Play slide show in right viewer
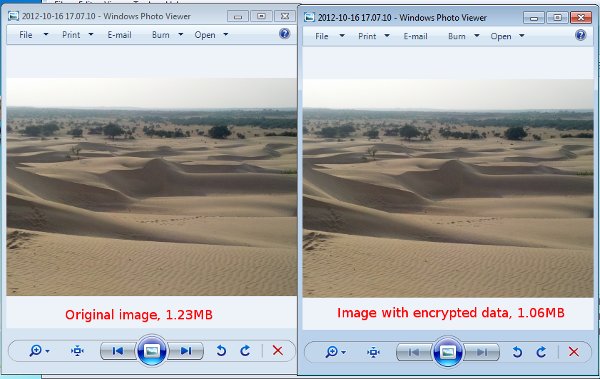Image resolution: width=600 pixels, height=379 pixels. (x=448, y=352)
